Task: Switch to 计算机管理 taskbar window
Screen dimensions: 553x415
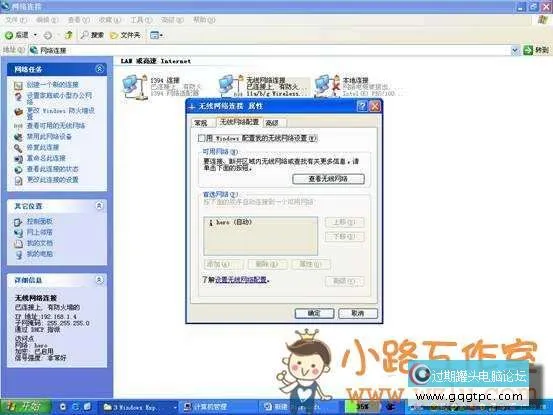Action: [219, 407]
